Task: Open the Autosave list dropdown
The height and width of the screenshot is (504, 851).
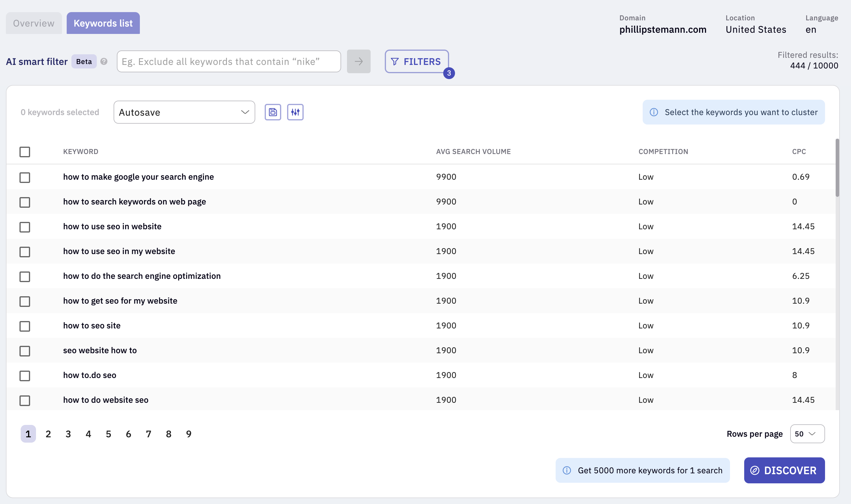Action: click(x=184, y=112)
